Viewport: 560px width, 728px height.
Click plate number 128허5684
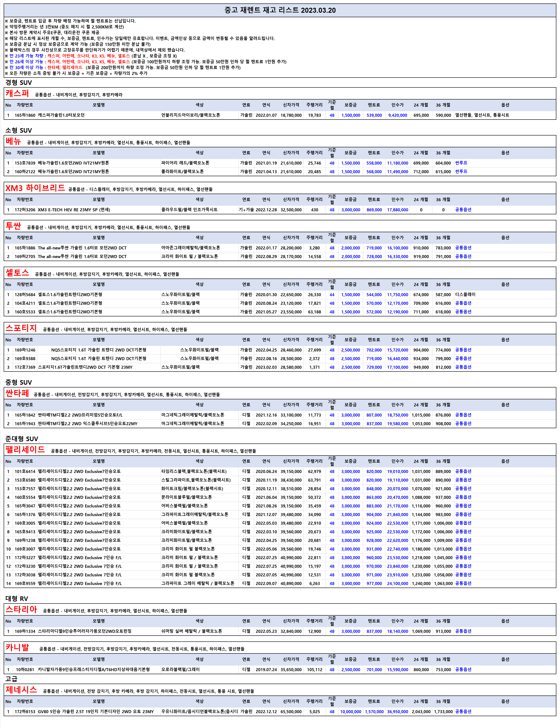pyautogui.click(x=25, y=295)
